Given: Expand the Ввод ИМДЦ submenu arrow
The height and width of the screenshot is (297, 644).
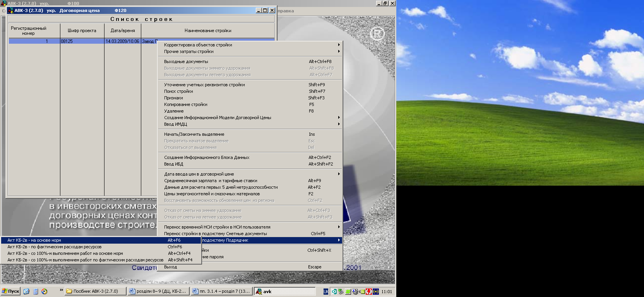Looking at the screenshot, I should click(339, 124).
